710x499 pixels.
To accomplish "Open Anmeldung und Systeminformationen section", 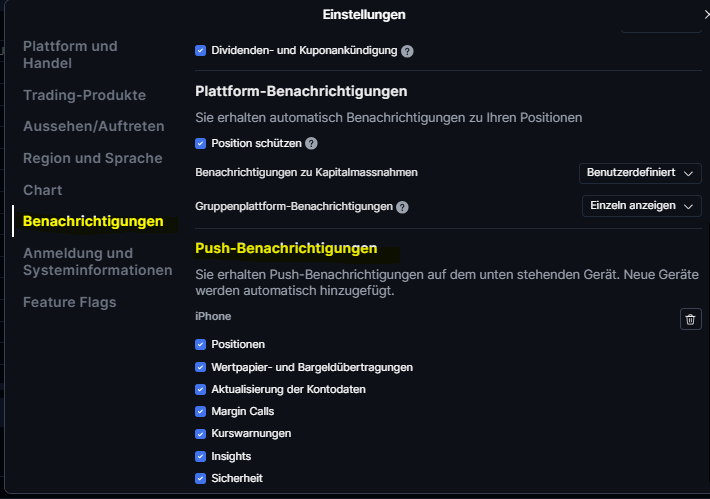I will [x=98, y=262].
